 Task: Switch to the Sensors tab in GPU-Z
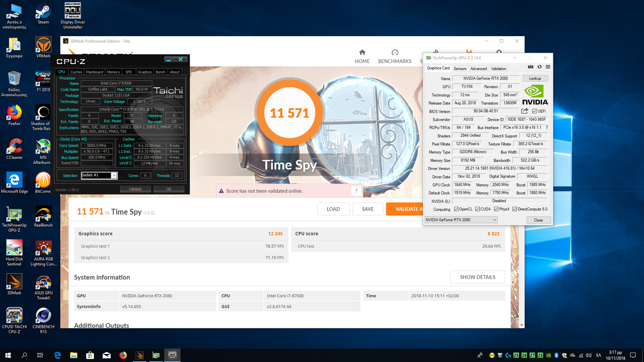tap(460, 68)
